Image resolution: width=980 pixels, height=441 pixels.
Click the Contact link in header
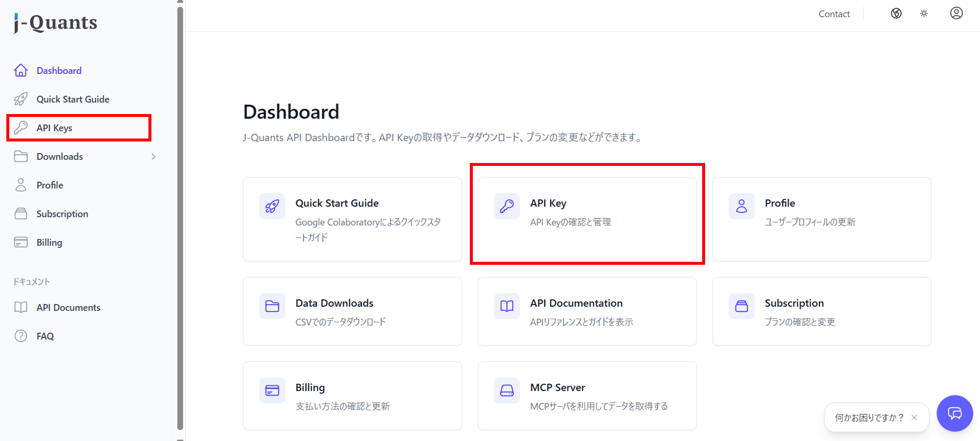[834, 14]
